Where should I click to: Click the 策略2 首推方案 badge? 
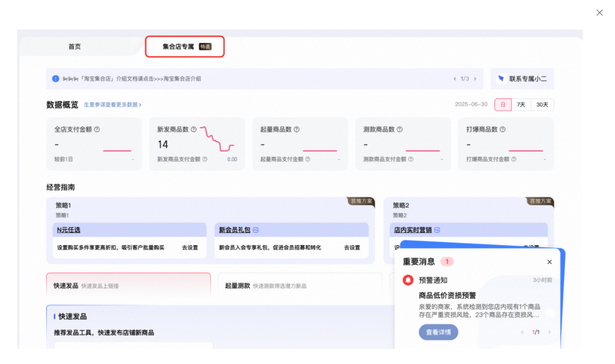[x=540, y=202]
